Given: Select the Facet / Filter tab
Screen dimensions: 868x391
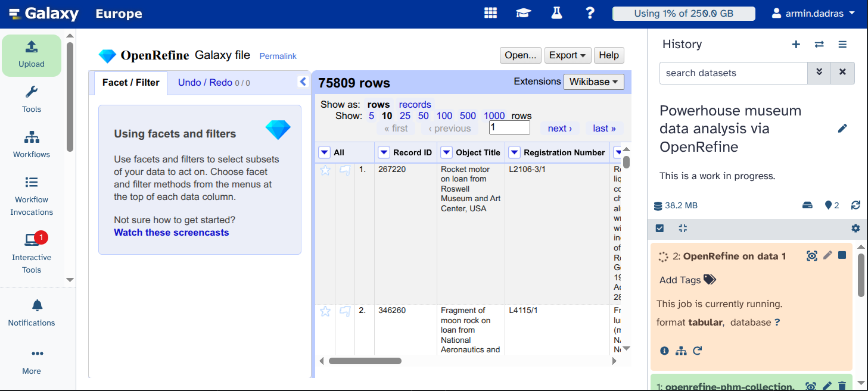Looking at the screenshot, I should tap(130, 83).
